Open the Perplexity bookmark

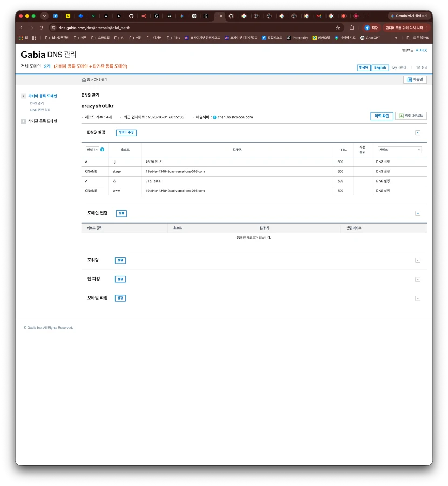[297, 38]
